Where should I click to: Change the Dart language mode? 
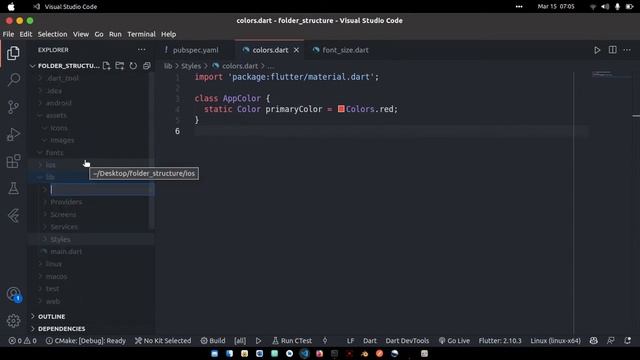370,340
